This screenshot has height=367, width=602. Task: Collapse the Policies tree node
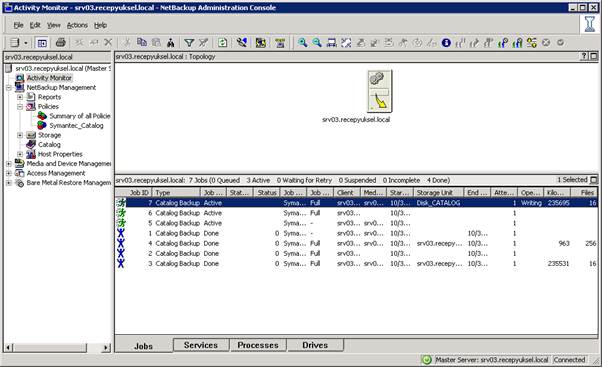tap(20, 107)
